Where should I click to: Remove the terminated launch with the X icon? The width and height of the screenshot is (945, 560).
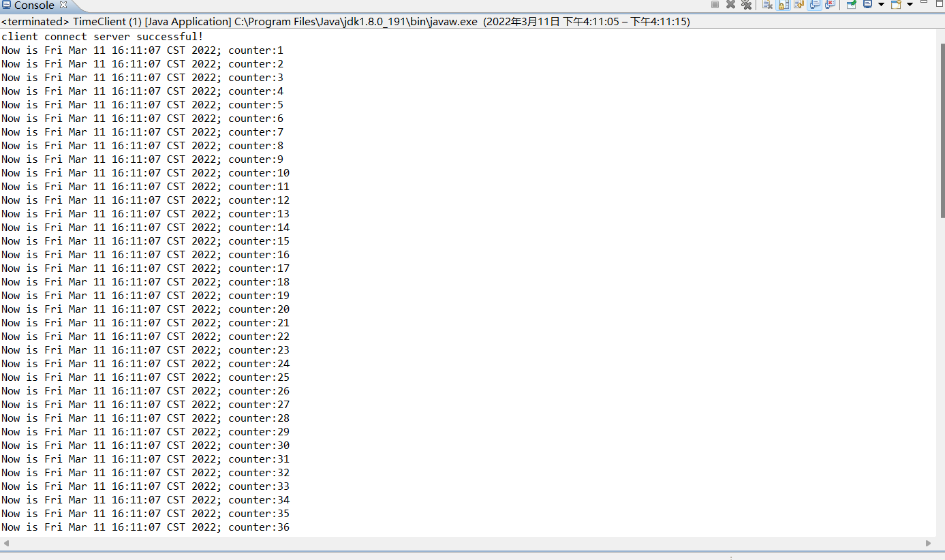[x=730, y=4]
